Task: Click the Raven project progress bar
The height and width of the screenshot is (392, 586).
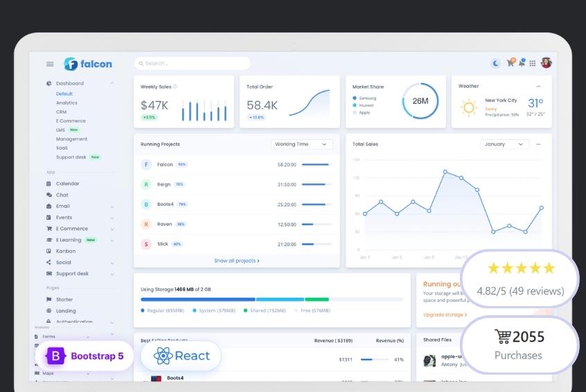Action: click(317, 224)
